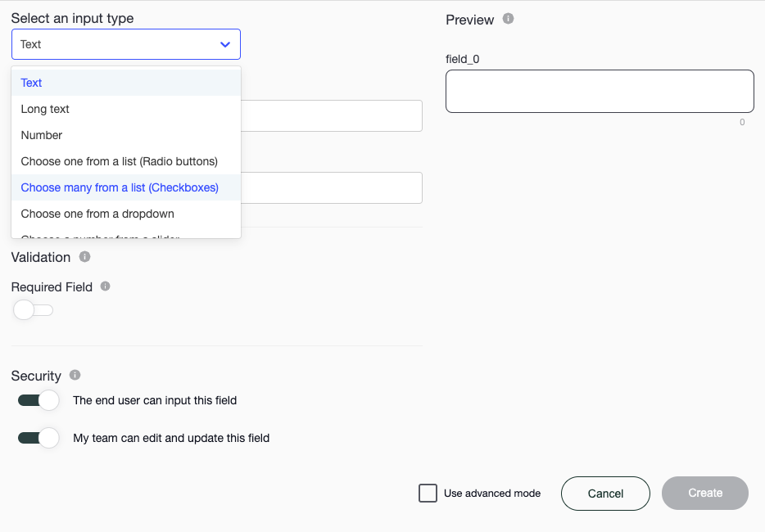Click the Required Field info icon
The image size is (765, 532).
[105, 286]
